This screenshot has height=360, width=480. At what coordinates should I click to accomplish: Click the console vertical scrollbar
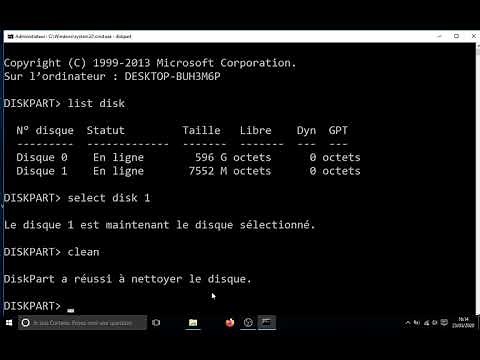click(478, 178)
